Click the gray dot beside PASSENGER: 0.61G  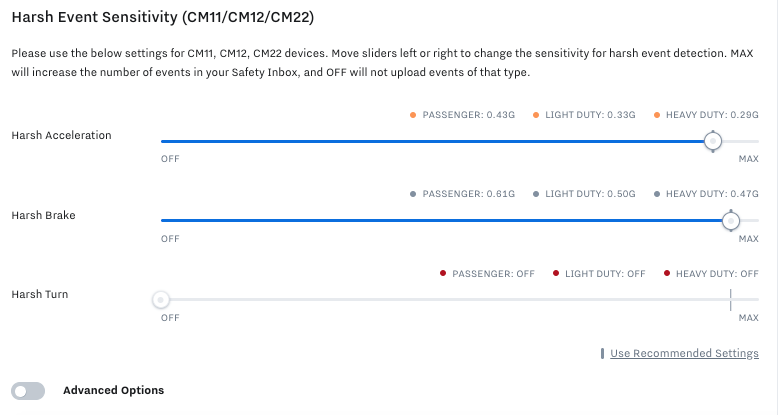pos(412,194)
